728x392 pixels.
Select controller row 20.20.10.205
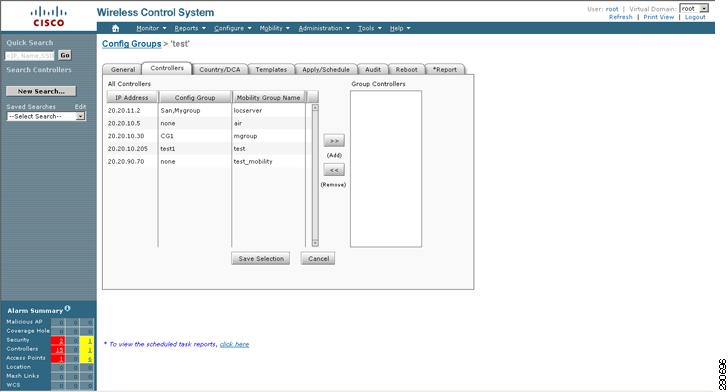tap(206, 149)
